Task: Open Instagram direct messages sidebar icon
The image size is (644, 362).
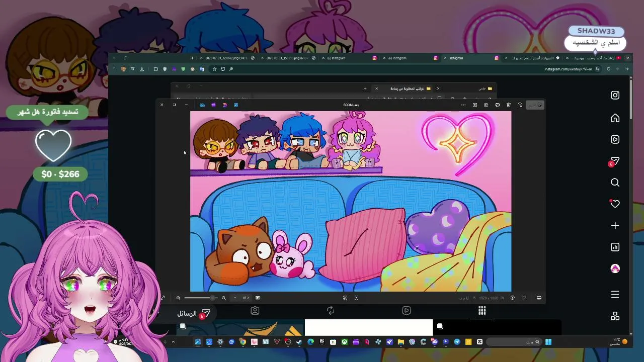Action: coord(615,161)
